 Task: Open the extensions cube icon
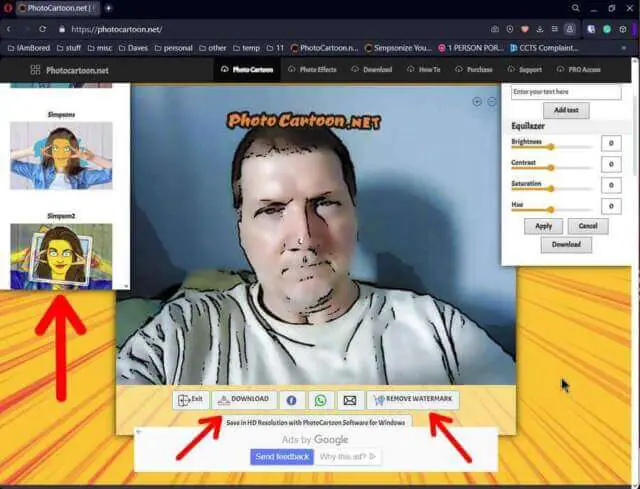click(623, 29)
